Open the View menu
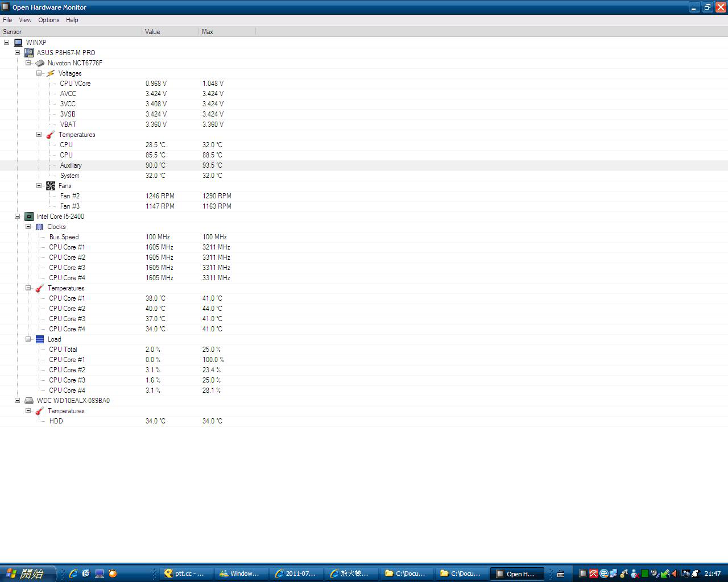728x582 pixels. pos(25,20)
